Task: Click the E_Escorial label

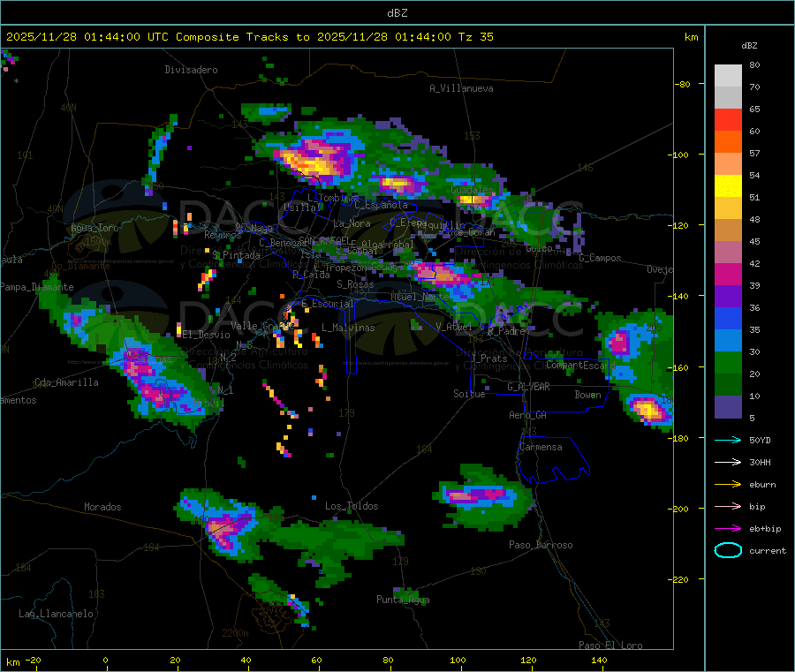Action: (328, 304)
